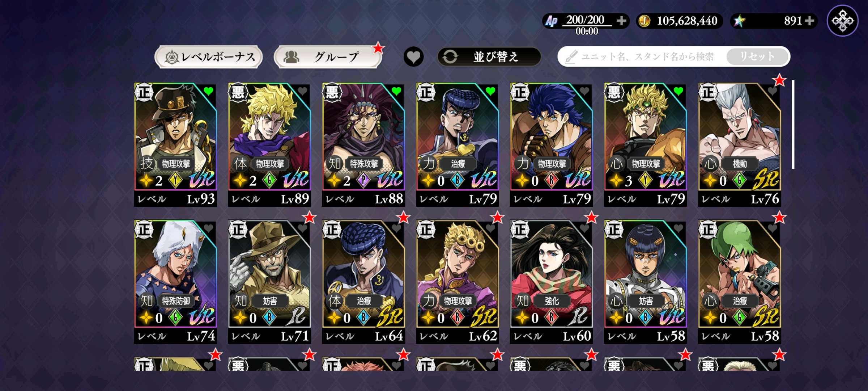Toggle green heart favorite on Lv93 unit
The height and width of the screenshot is (391, 868).
click(x=208, y=91)
